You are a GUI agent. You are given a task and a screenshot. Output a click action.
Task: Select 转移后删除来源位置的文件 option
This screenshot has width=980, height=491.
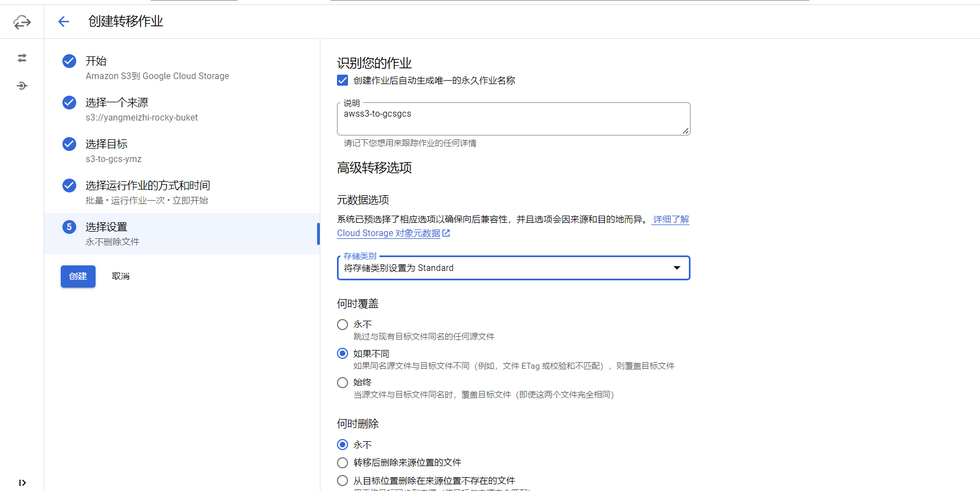click(343, 463)
